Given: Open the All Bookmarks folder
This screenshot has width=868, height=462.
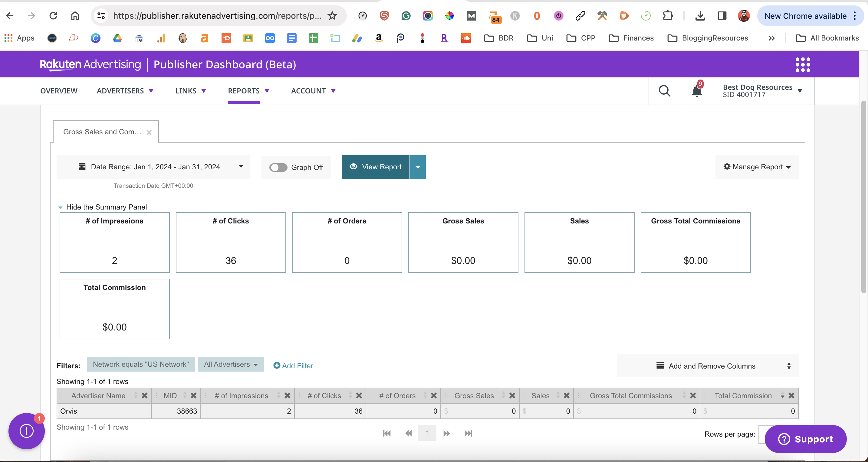Looking at the screenshot, I should coord(827,38).
